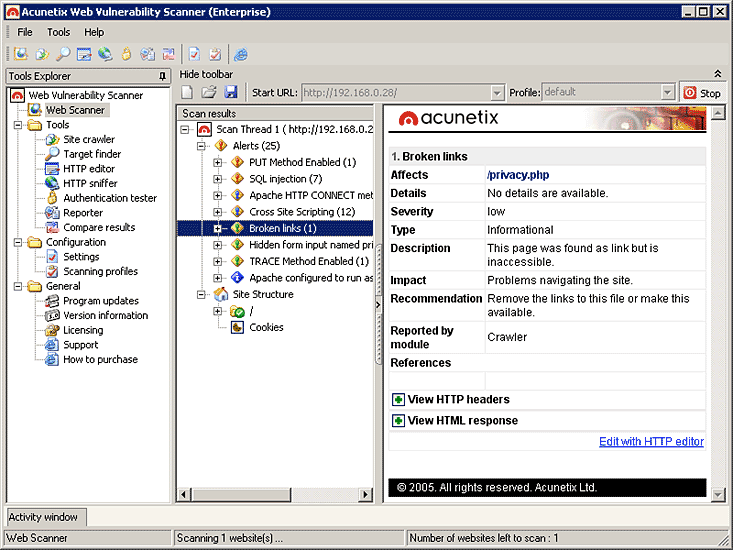Expand TRACE Method Enabled (1) alert
This screenshot has width=733, height=550.
(217, 262)
